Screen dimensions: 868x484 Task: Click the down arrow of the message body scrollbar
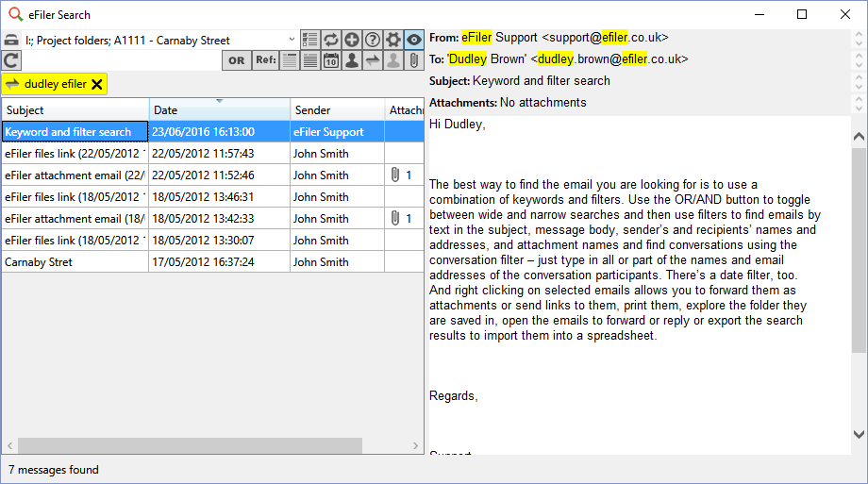coord(860,435)
